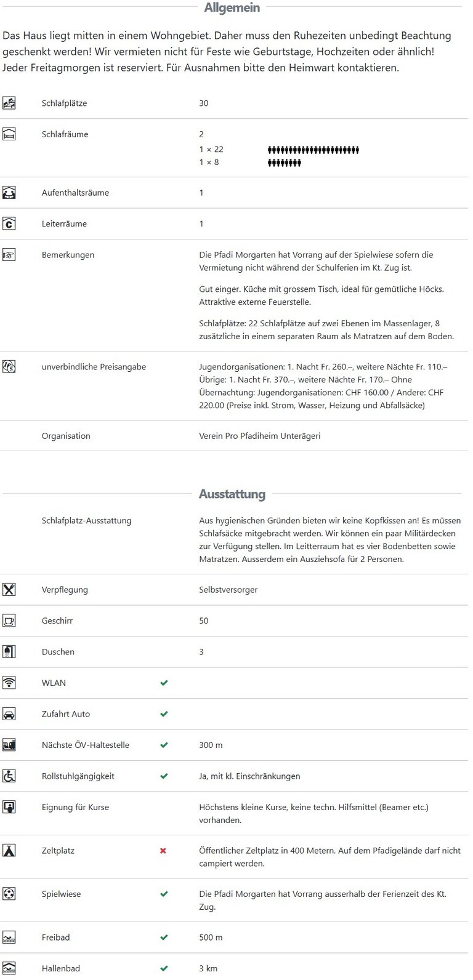Click the Schlafplätze bed icon

point(9,103)
